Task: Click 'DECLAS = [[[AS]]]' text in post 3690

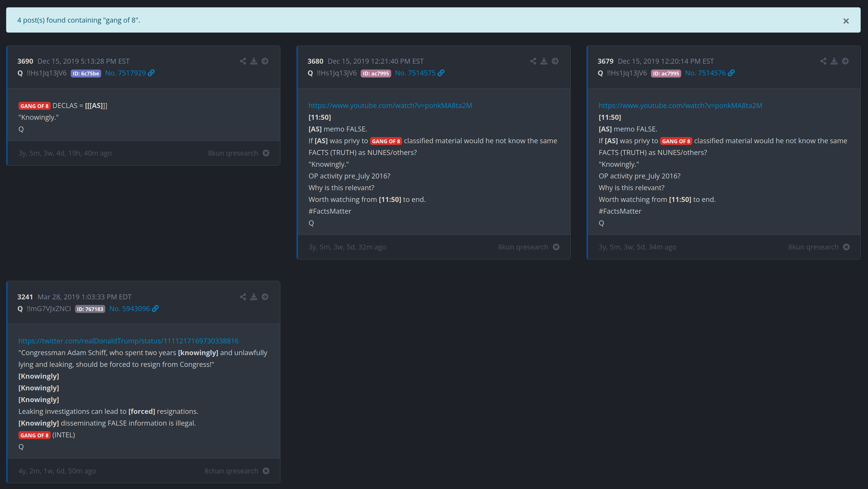Action: pos(80,106)
